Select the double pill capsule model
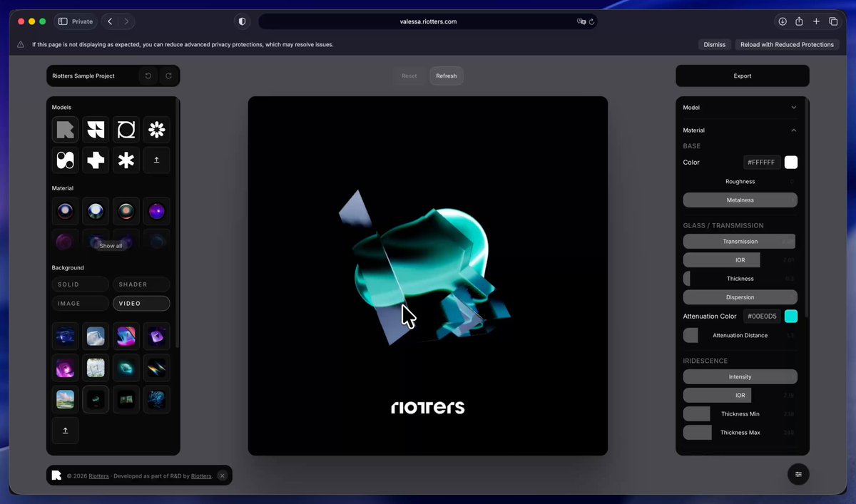856x504 pixels. click(65, 160)
